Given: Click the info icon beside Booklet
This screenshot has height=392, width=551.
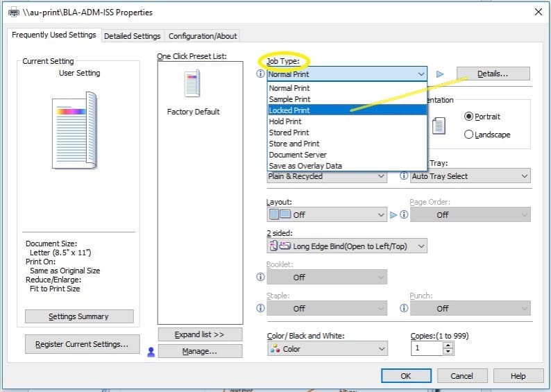Looking at the screenshot, I should tap(260, 277).
